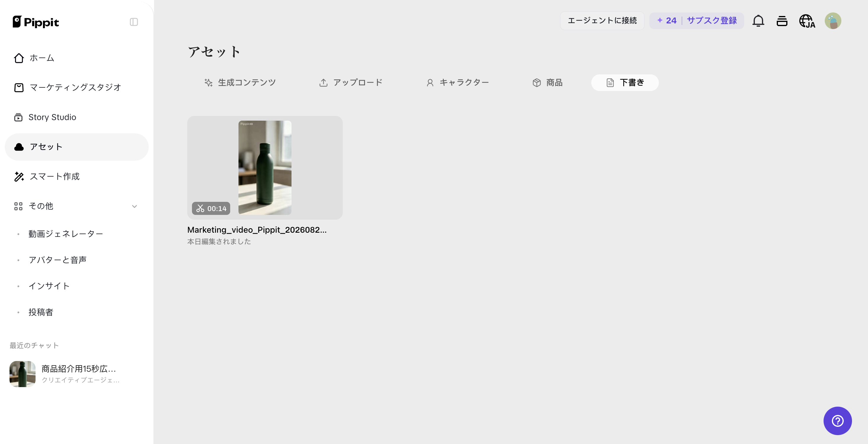Switch to アップロード tab
The height and width of the screenshot is (444, 868).
pyautogui.click(x=351, y=83)
